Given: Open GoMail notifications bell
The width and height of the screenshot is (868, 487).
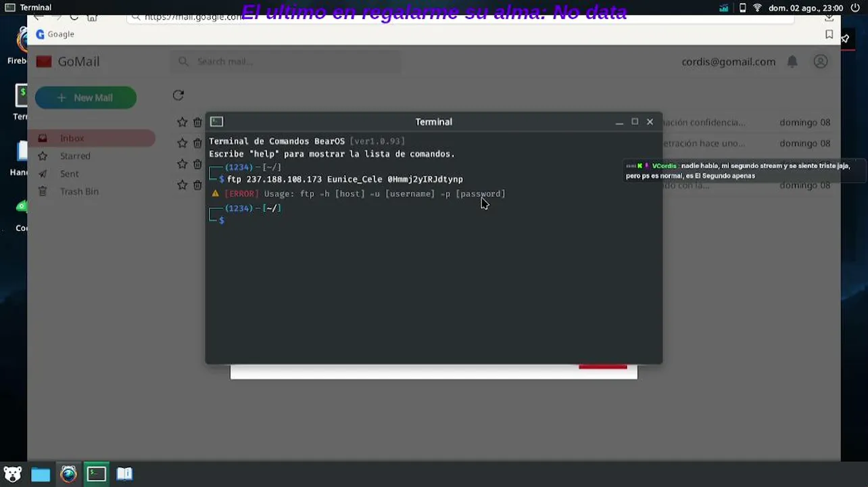Looking at the screenshot, I should pos(792,62).
